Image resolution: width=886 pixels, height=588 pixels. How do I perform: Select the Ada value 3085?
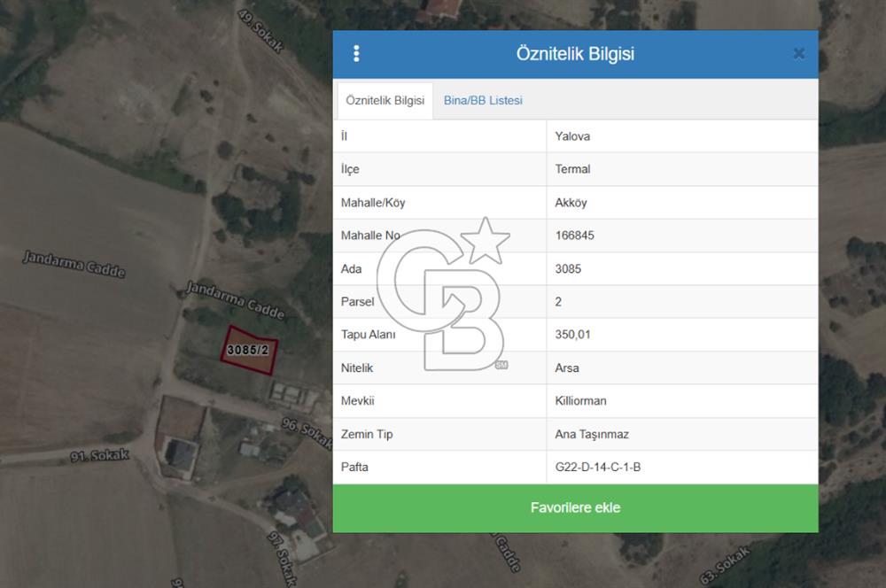pos(568,268)
